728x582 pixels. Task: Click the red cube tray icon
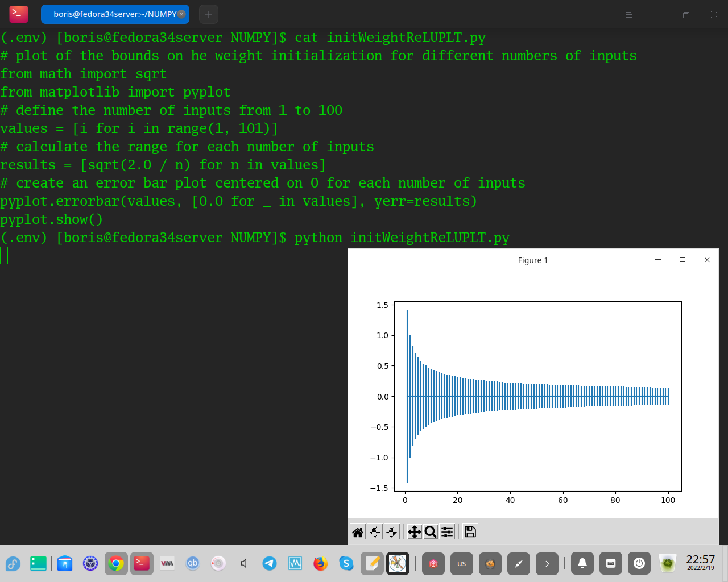tap(433, 564)
